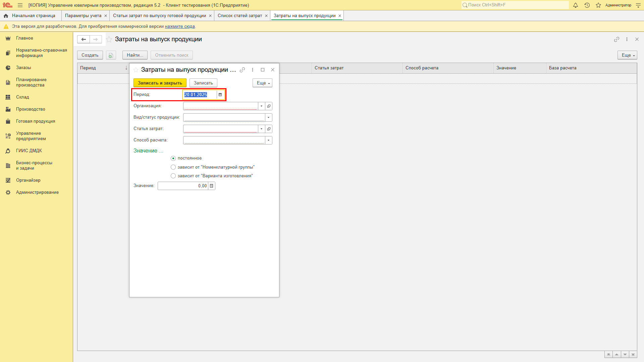Open the dialog's Еще dropdown menu

coord(262,83)
